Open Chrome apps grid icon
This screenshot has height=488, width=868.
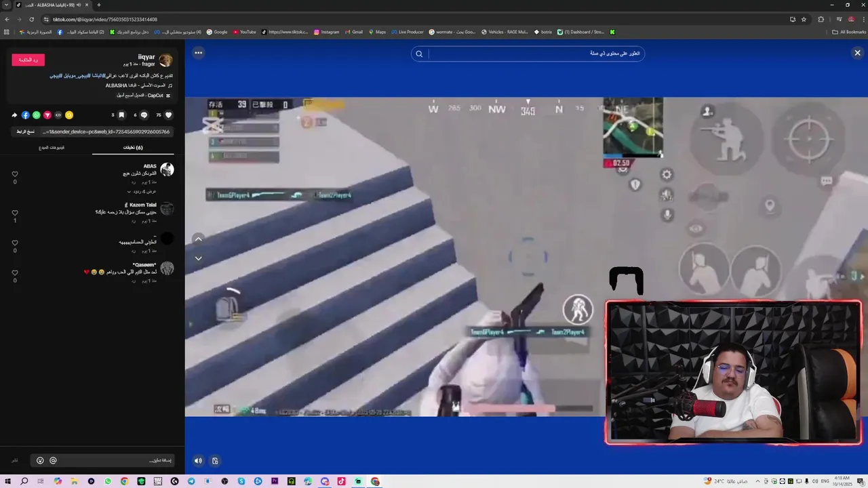pyautogui.click(x=7, y=32)
